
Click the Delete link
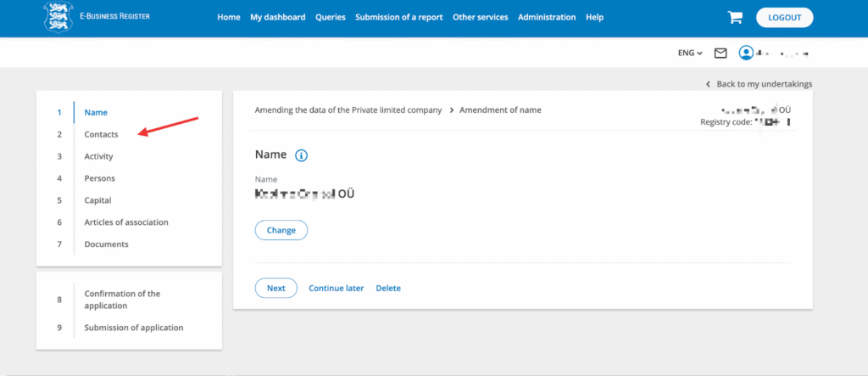click(388, 288)
